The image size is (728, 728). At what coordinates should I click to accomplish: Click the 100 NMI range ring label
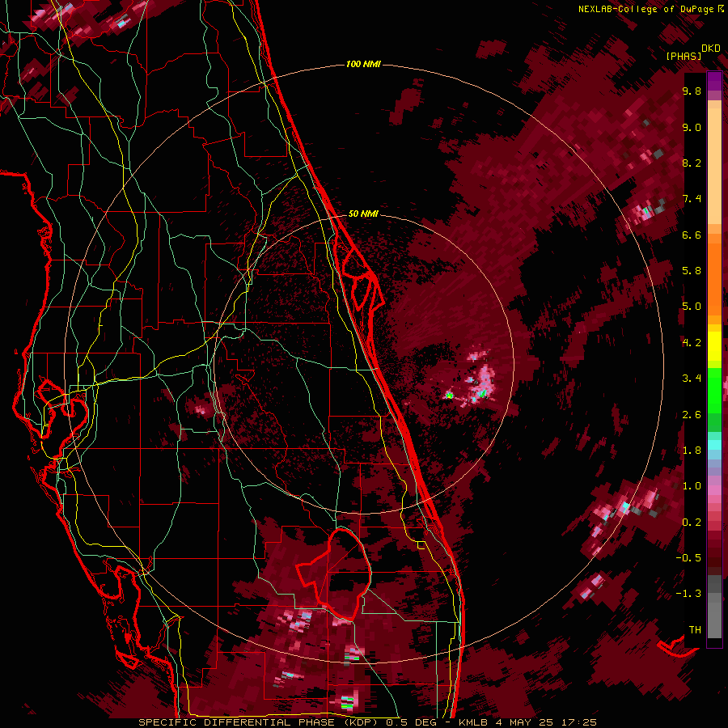pos(363,64)
